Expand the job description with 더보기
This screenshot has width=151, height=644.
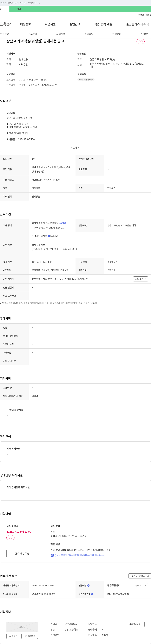[75, 148]
